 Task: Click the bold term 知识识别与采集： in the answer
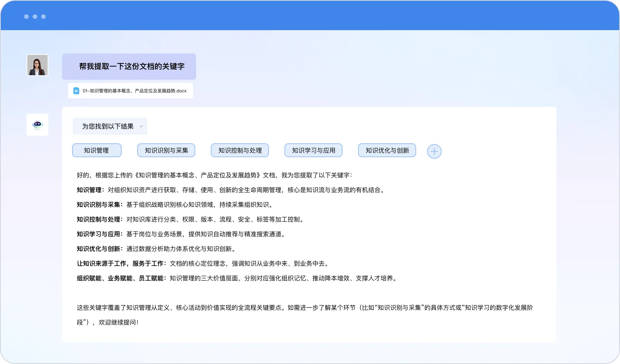(x=100, y=204)
